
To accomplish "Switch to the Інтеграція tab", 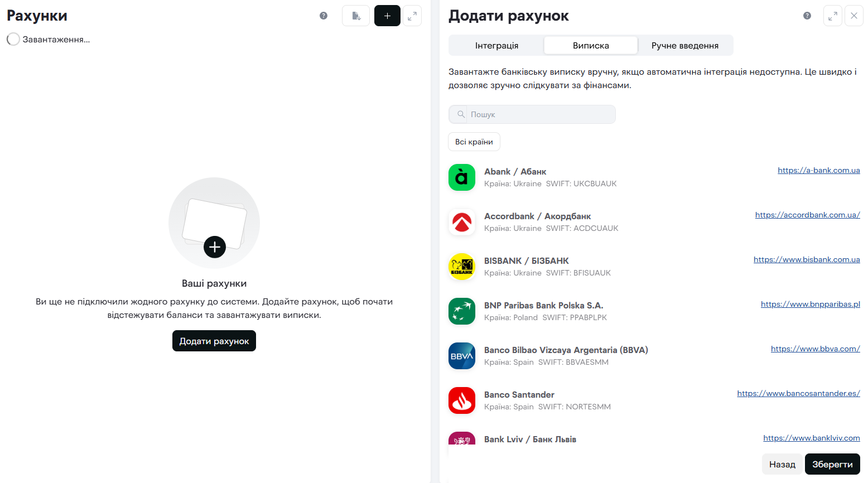I will 496,46.
